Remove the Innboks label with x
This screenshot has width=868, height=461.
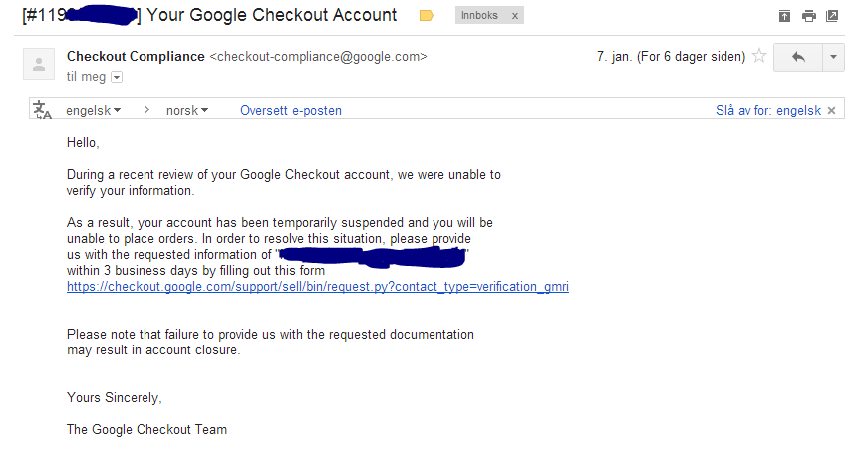pos(515,16)
